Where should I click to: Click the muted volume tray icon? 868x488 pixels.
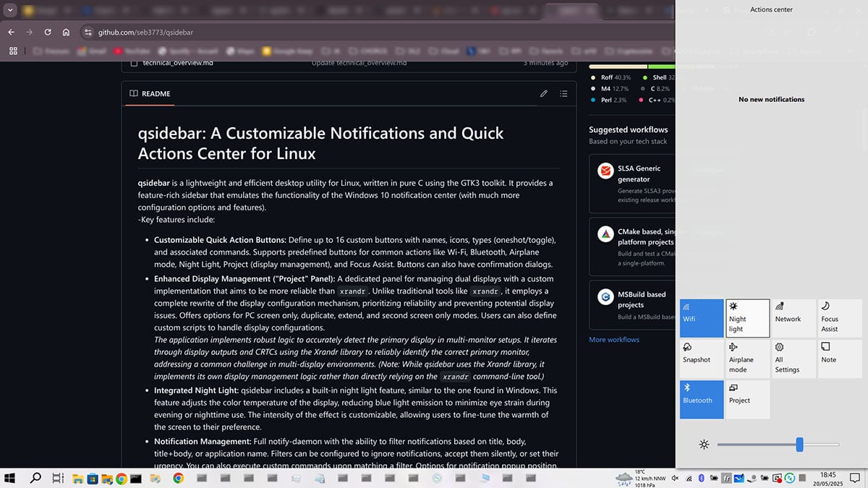pyautogui.click(x=674, y=478)
